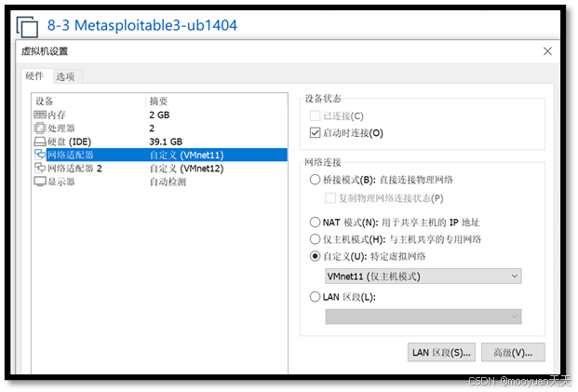This screenshot has width=578, height=392.
Task: Uncheck 启动时连接(O) checkbox
Action: (x=315, y=133)
